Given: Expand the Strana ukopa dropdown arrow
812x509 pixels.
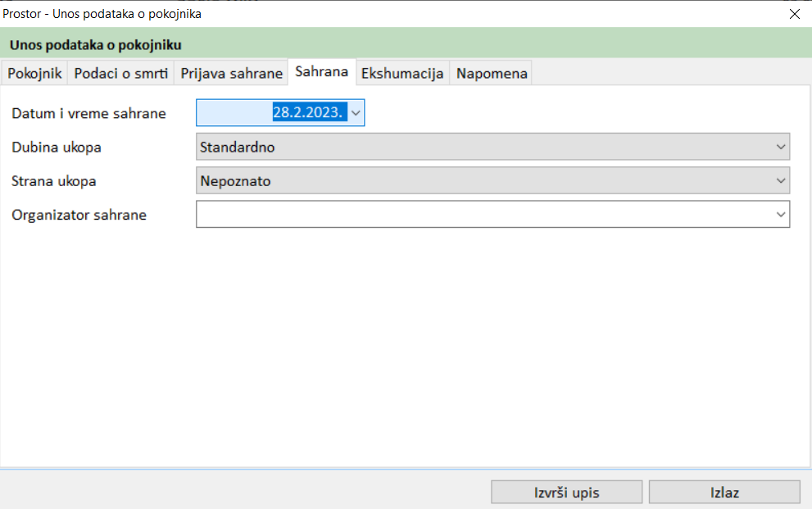Looking at the screenshot, I should (780, 181).
